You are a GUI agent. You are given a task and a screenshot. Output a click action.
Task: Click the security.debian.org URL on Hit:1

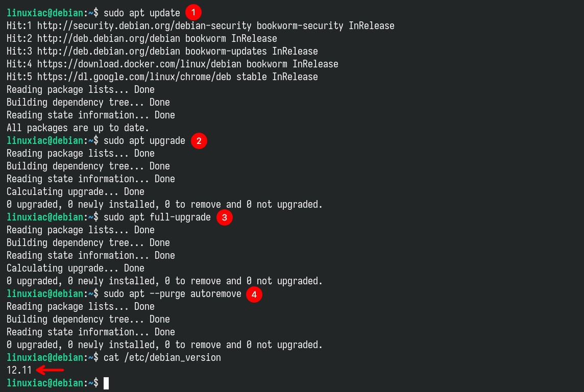[144, 26]
